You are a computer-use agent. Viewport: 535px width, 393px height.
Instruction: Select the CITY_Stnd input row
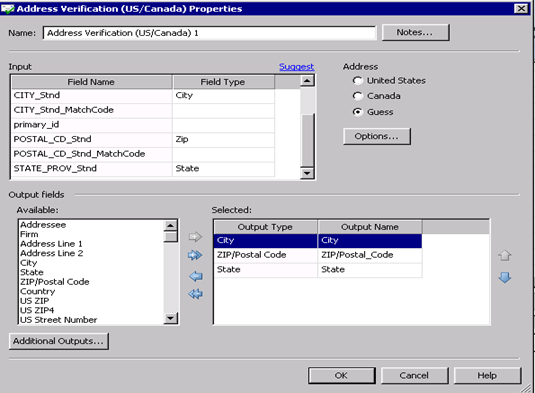click(x=92, y=96)
